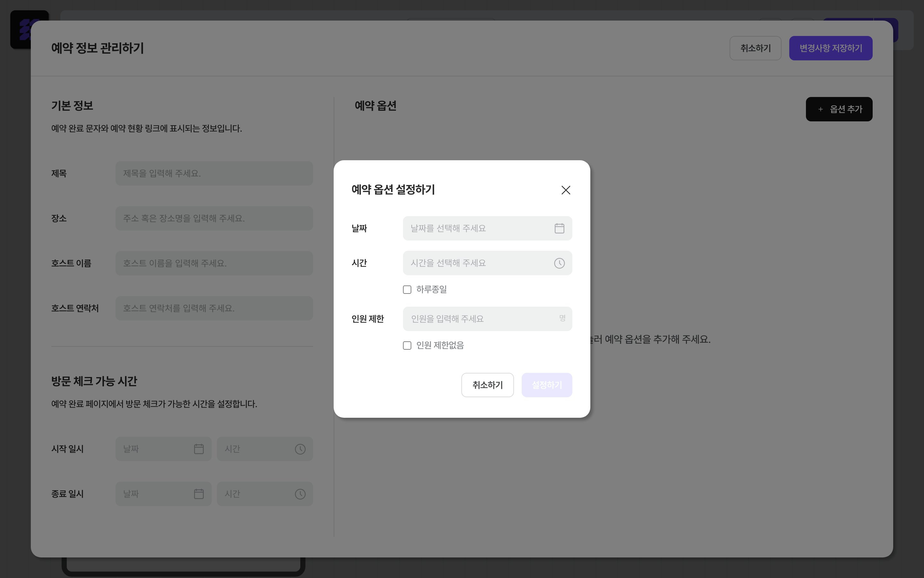Select the 방문 체크 가능 시간 heading

pos(94,381)
